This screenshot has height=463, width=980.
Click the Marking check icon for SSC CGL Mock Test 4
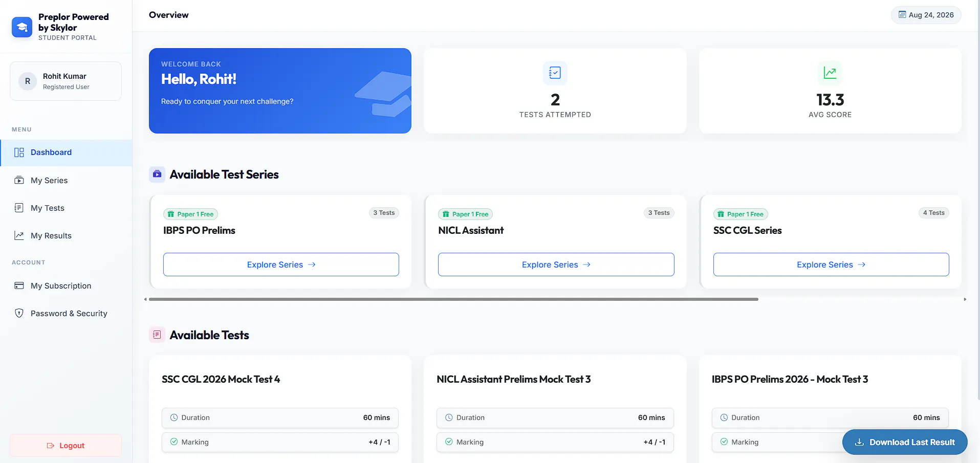click(x=174, y=442)
